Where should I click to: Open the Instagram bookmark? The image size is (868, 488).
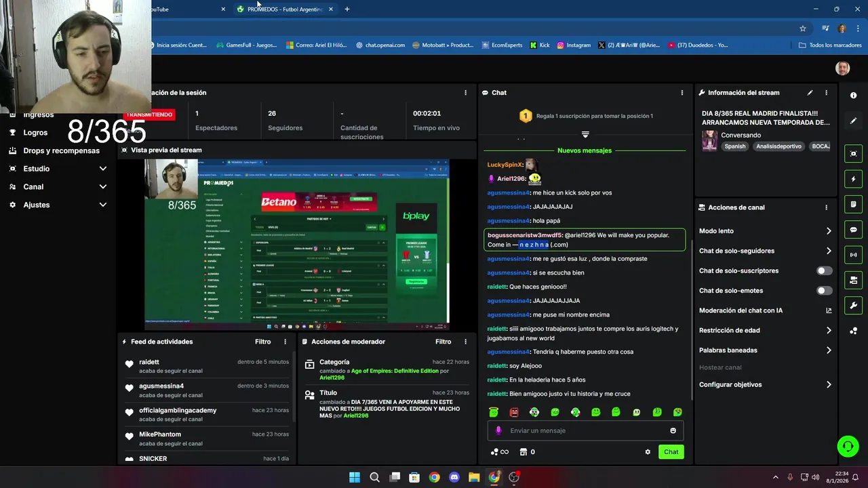click(574, 45)
